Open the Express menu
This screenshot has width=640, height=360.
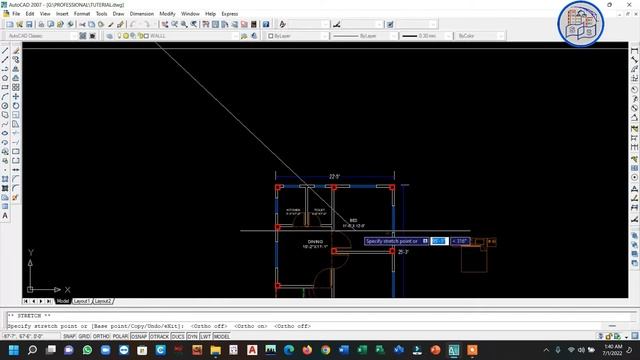[229, 13]
